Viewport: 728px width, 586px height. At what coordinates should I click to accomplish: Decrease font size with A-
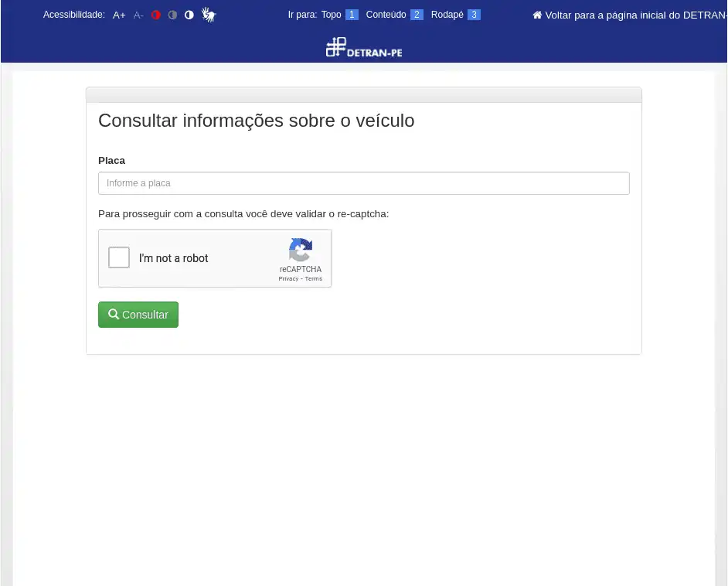click(138, 15)
